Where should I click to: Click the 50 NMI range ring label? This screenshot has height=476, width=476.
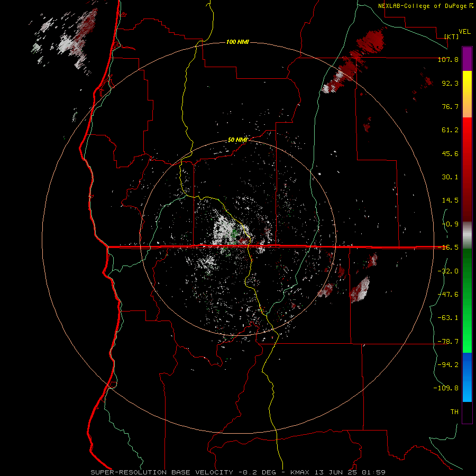click(x=237, y=140)
